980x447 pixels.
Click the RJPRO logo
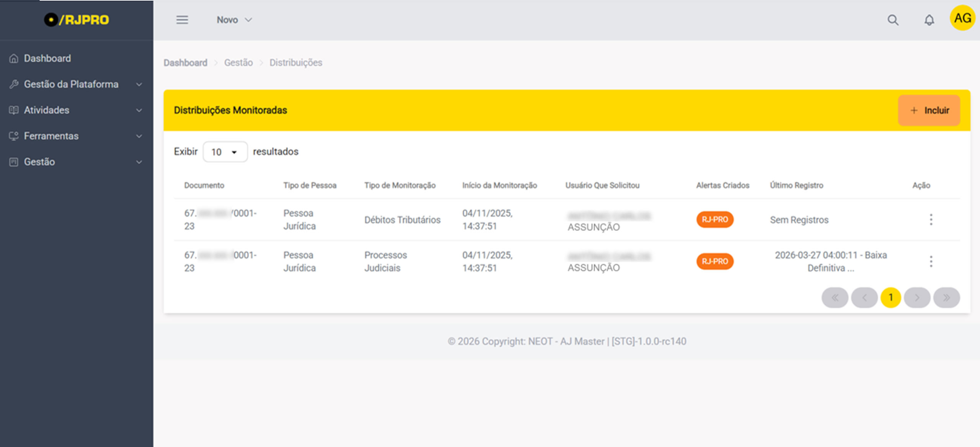(77, 20)
